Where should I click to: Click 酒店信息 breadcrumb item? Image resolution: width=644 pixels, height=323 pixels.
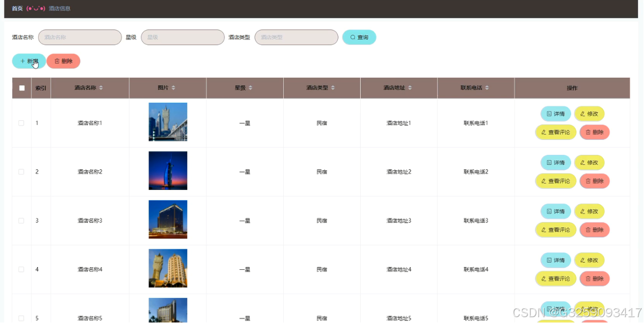[x=60, y=9]
